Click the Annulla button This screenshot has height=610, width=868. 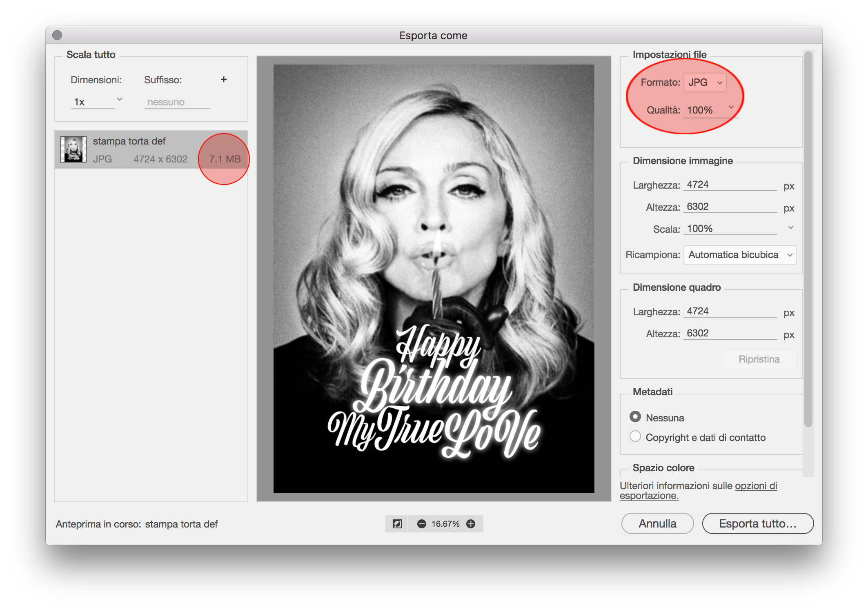[657, 523]
